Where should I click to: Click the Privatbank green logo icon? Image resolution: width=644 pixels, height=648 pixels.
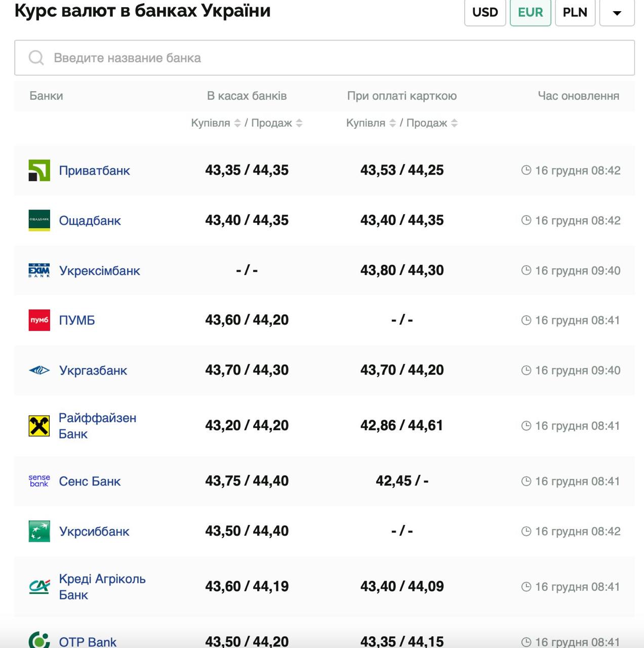click(39, 171)
